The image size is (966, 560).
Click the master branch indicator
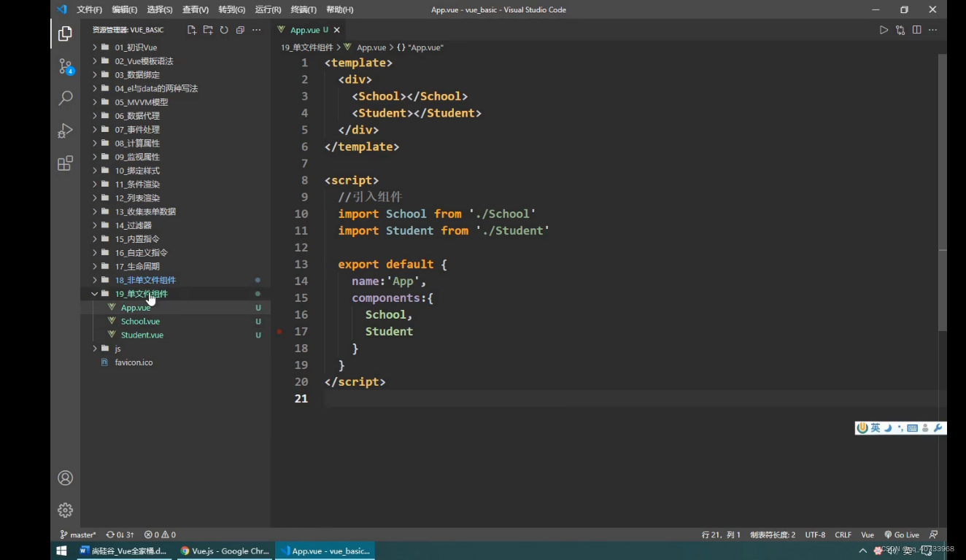pyautogui.click(x=78, y=534)
